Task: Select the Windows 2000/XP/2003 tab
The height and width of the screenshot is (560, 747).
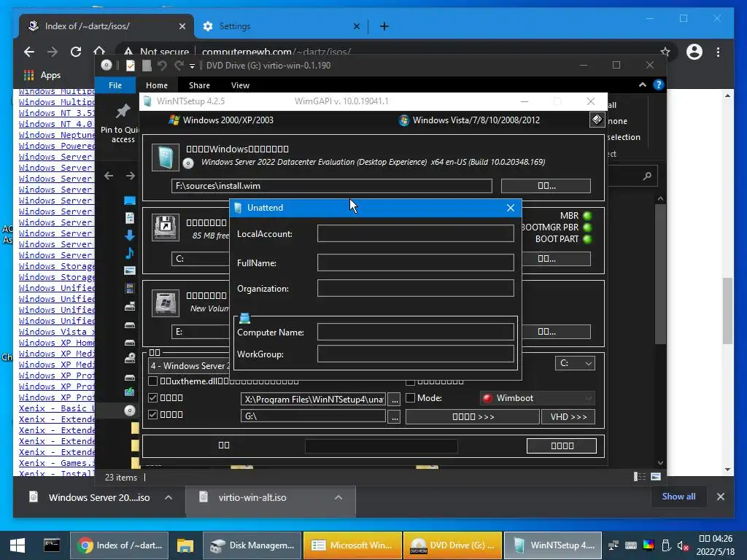Action: [222, 120]
